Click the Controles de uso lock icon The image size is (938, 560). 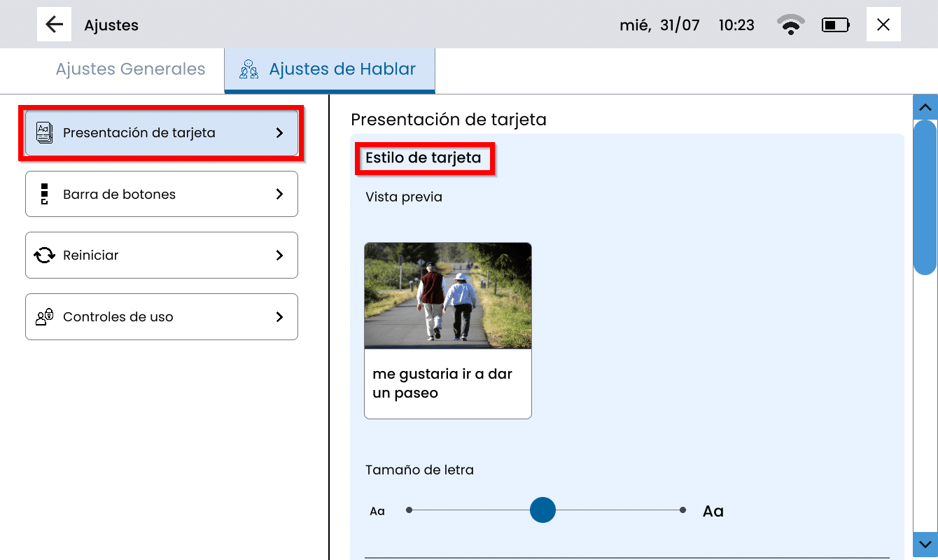[44, 317]
